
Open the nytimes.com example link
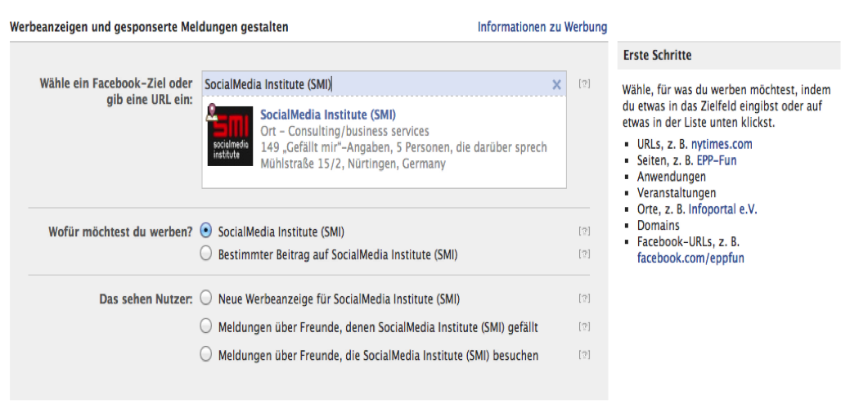[722, 145]
